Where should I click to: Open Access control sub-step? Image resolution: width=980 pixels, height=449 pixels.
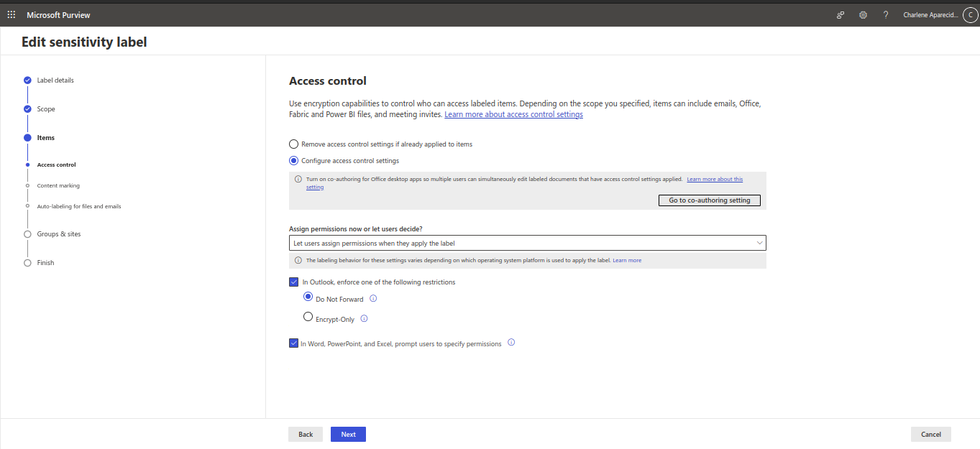56,165
